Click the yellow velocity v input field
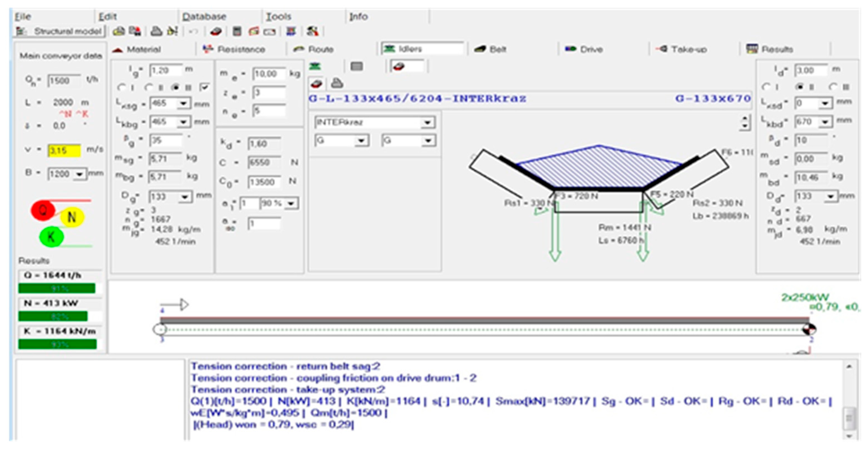Image resolution: width=868 pixels, height=449 pixels. 64,150
